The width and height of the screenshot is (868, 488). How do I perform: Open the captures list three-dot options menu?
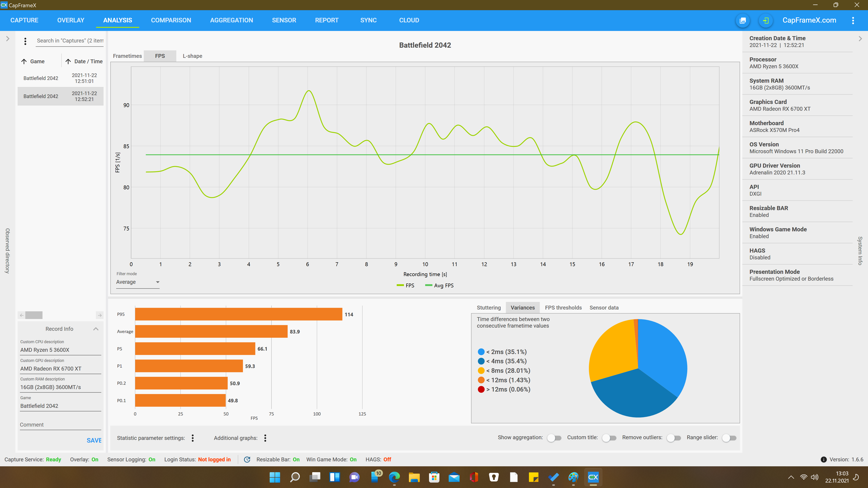pos(25,41)
